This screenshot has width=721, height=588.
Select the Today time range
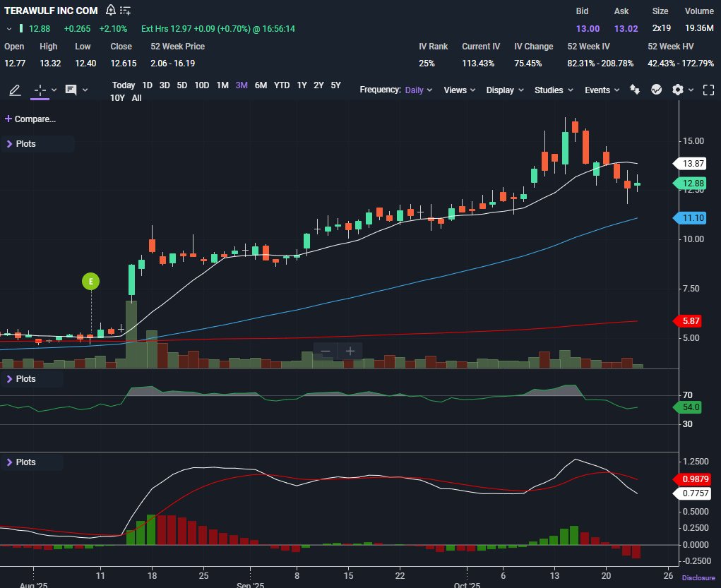(124, 85)
